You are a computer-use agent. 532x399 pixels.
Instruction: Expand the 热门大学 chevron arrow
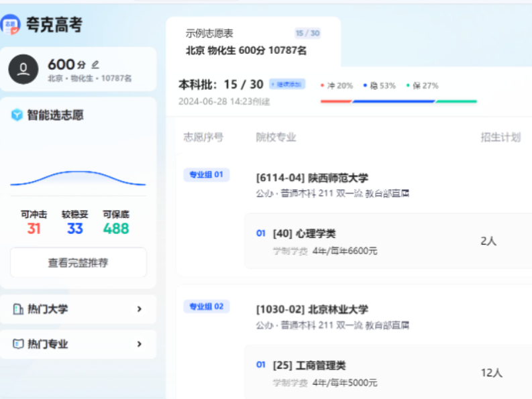[139, 309]
